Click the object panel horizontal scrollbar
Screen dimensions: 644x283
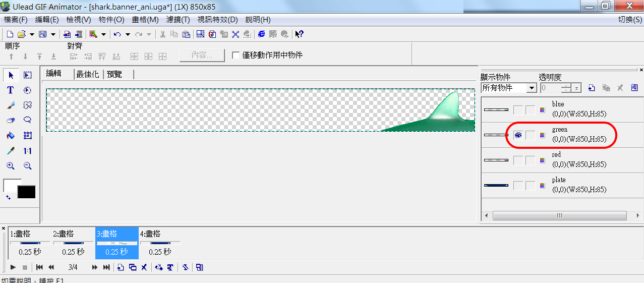coord(559,215)
